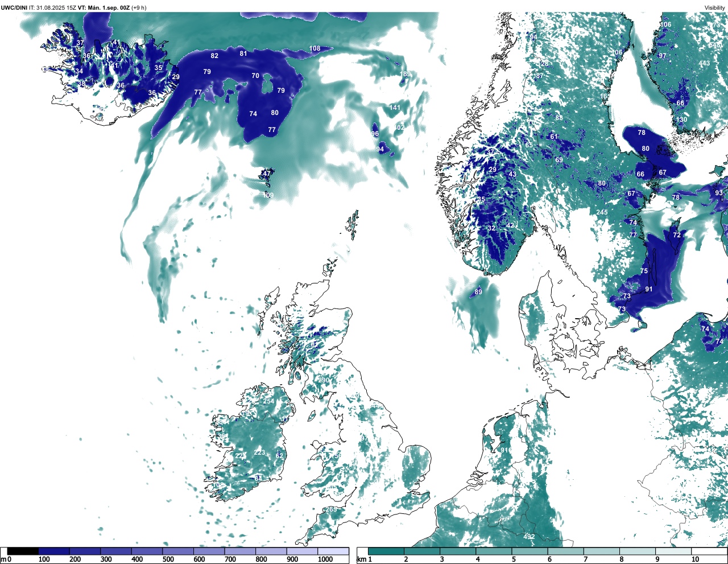The image size is (728, 564).
Task: Click the 'VT: Mán. 1.sep. 00Z' valid time
Action: [104, 7]
